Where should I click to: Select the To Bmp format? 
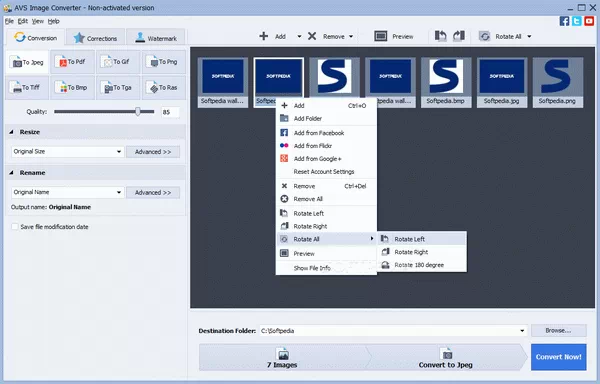click(72, 88)
